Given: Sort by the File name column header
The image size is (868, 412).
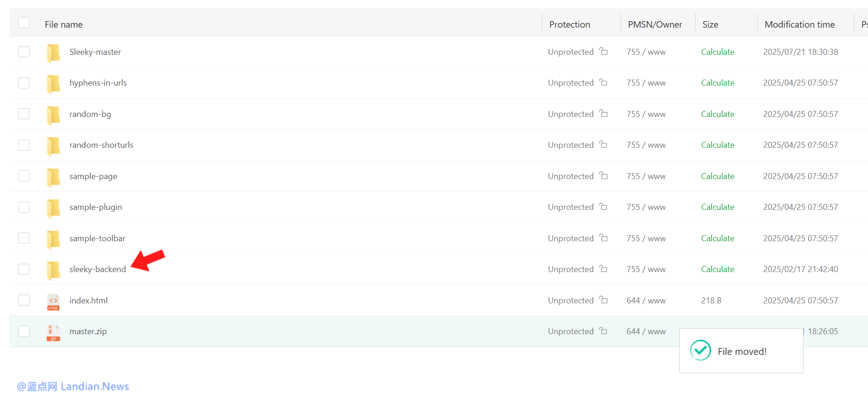Looking at the screenshot, I should click(x=64, y=24).
